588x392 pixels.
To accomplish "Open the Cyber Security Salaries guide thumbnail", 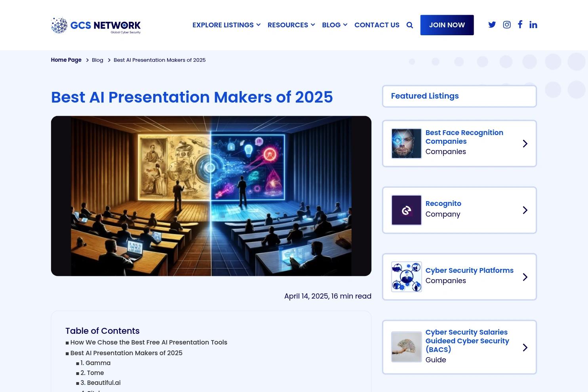I will 406,347.
